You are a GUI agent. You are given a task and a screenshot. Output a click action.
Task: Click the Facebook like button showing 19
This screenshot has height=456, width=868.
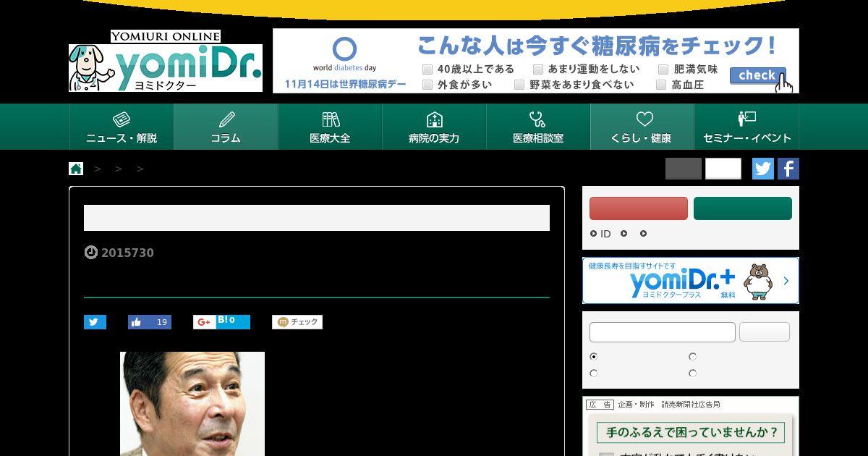point(150,322)
